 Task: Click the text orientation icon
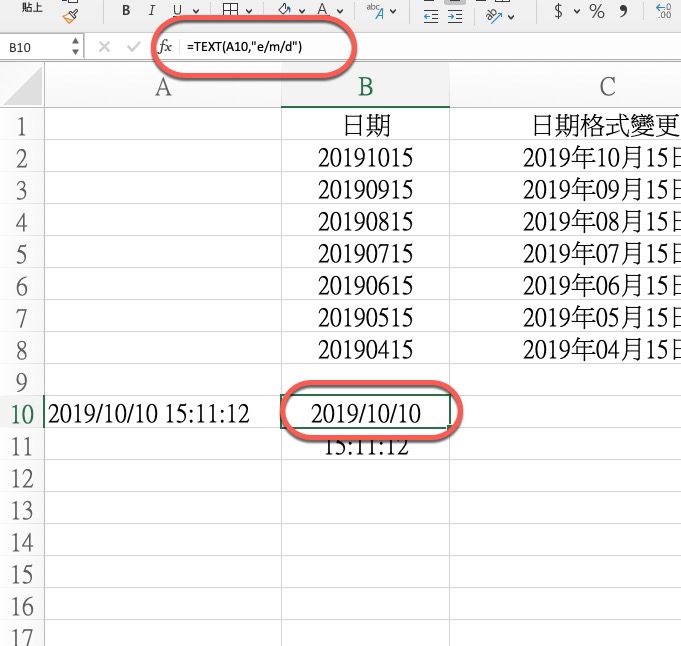(x=494, y=16)
